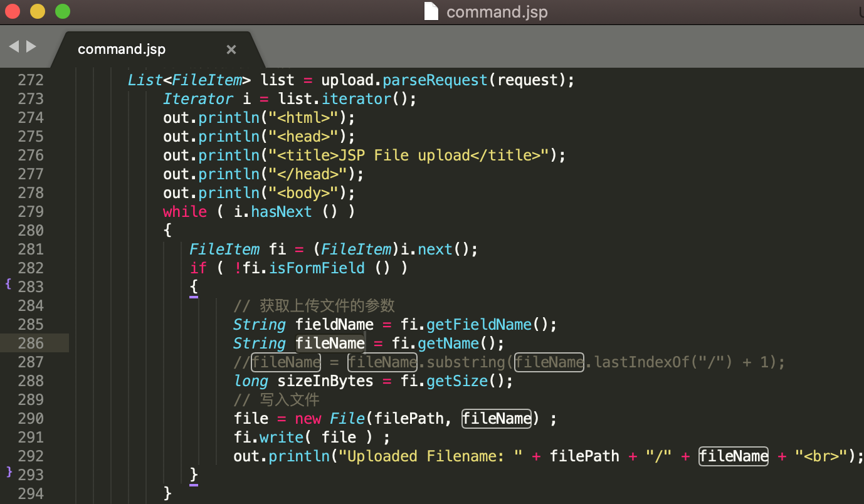Click the green zoom window button

point(63,11)
